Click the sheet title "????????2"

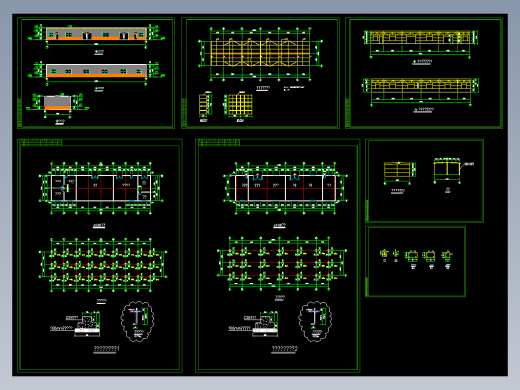(284, 348)
